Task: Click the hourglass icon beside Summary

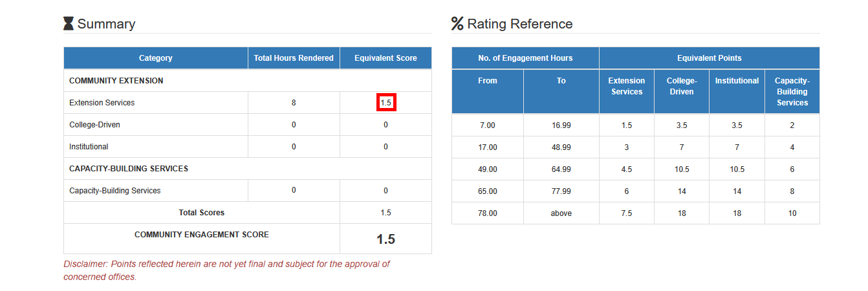Action: (x=69, y=24)
